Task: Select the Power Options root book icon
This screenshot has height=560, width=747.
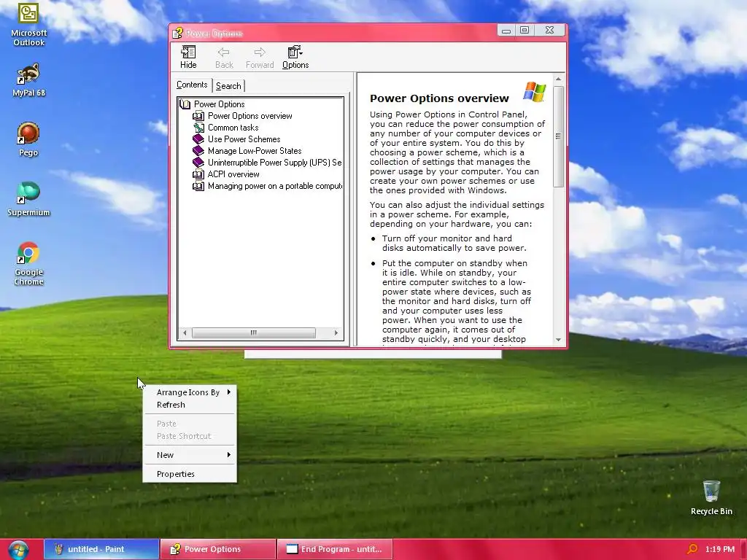Action: tap(185, 104)
